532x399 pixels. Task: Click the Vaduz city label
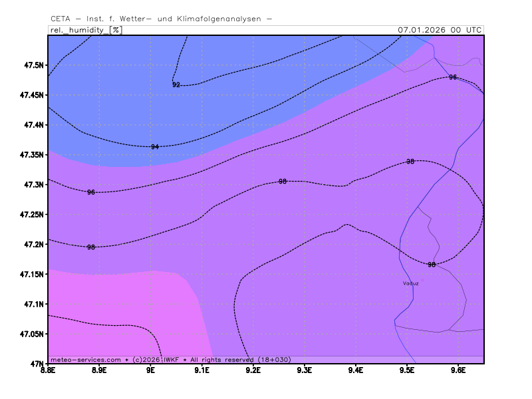[x=410, y=283]
